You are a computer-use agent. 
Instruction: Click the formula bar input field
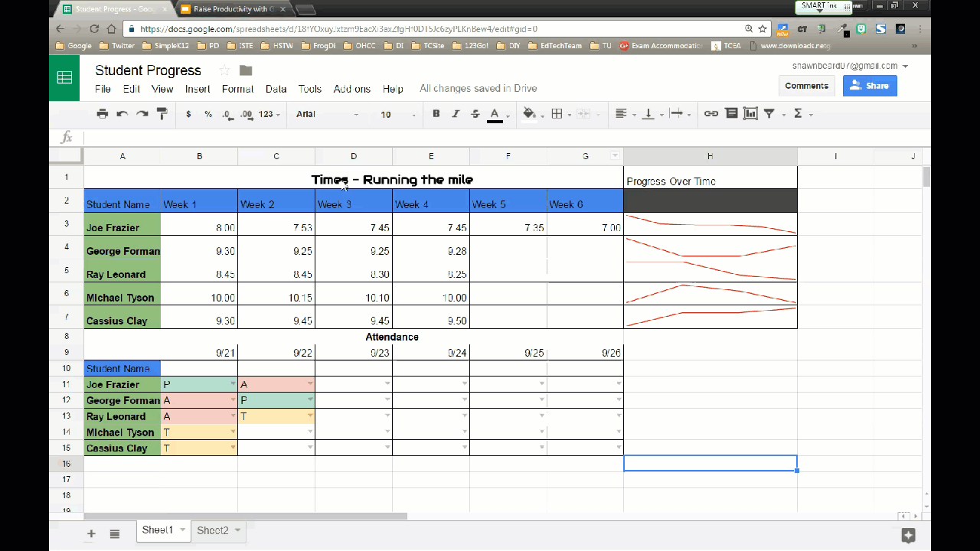tap(505, 137)
